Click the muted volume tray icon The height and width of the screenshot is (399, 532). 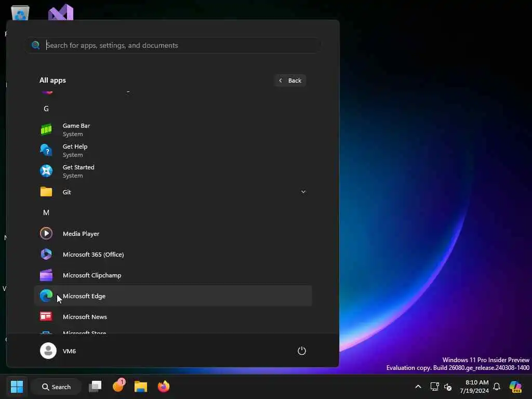pos(448,387)
